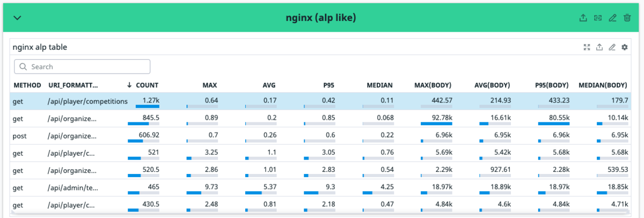The image size is (644, 218).
Task: Click MEDIAN(BODY) value 10.14k
Action: coord(618,118)
